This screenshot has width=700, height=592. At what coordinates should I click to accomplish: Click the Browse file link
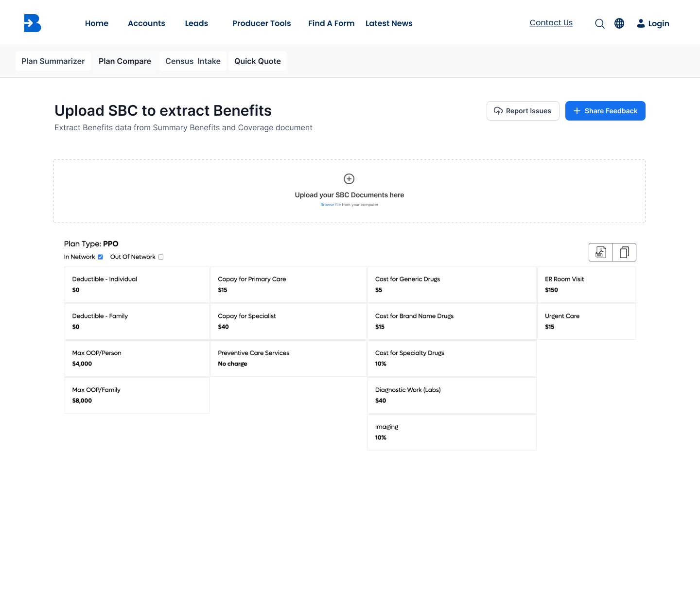coord(331,205)
